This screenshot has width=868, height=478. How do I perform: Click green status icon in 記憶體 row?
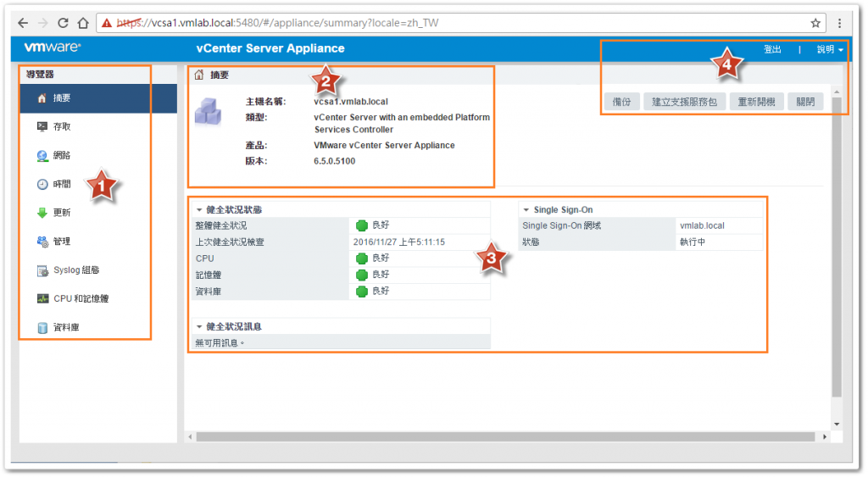pyautogui.click(x=362, y=275)
